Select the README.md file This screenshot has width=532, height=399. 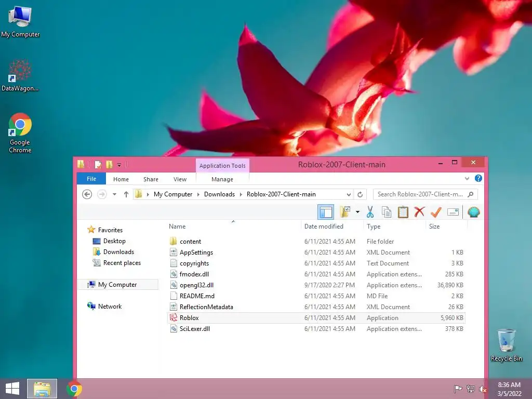click(316, 296)
